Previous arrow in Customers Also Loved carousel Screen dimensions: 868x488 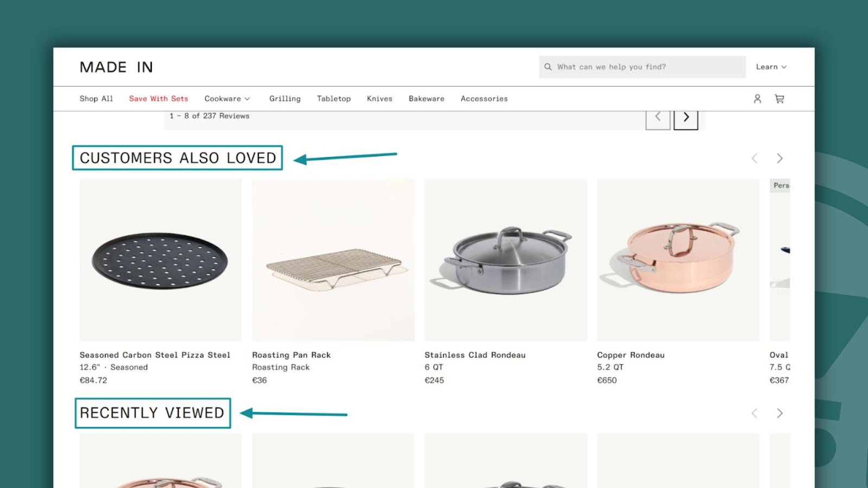(x=754, y=158)
